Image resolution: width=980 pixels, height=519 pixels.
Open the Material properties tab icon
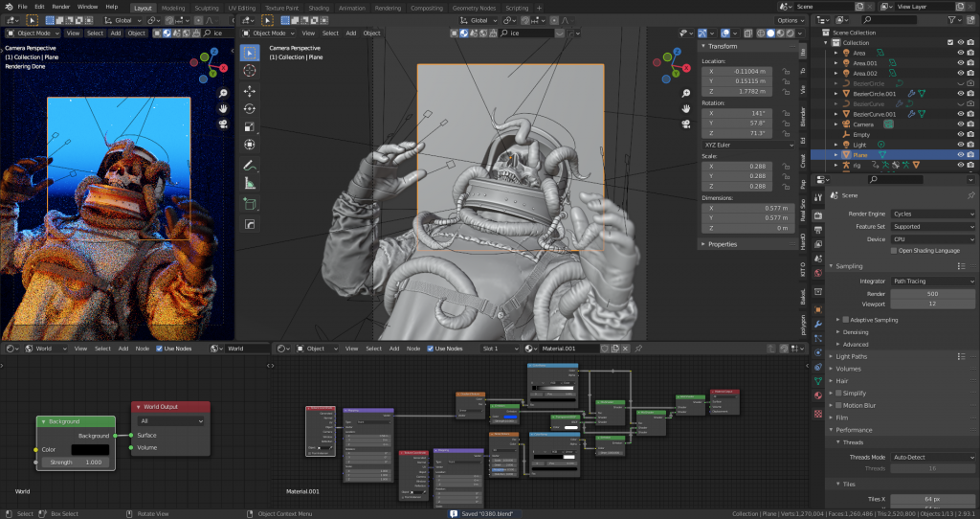(x=818, y=395)
